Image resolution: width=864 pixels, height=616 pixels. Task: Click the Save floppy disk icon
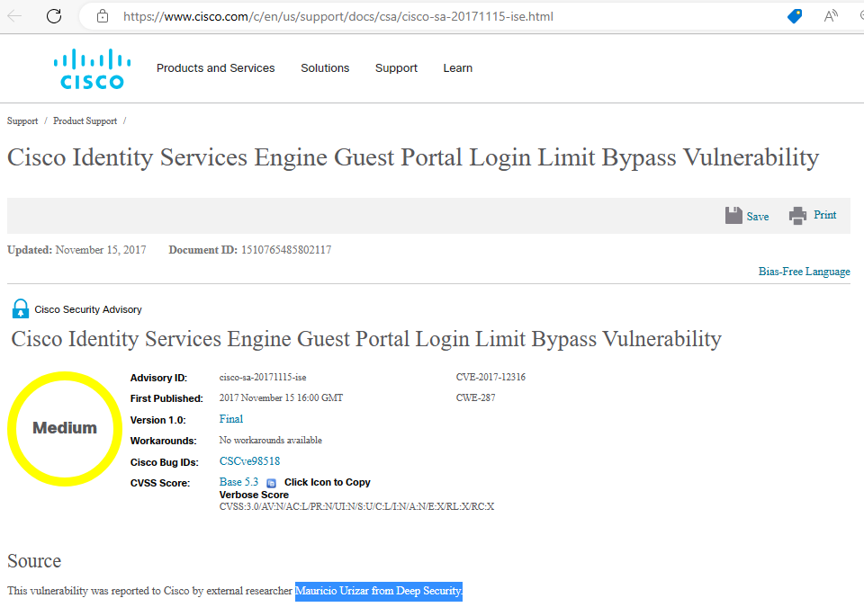pos(733,216)
